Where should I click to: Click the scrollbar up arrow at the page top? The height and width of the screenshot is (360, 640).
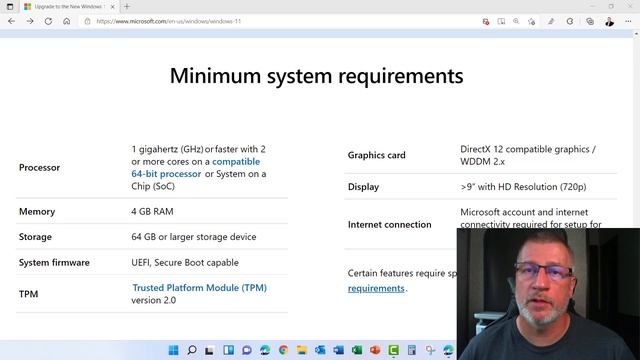click(x=636, y=34)
